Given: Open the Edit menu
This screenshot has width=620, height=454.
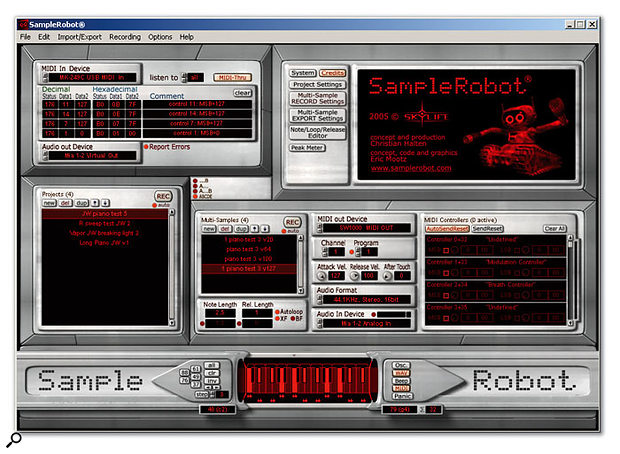Looking at the screenshot, I should pyautogui.click(x=44, y=37).
